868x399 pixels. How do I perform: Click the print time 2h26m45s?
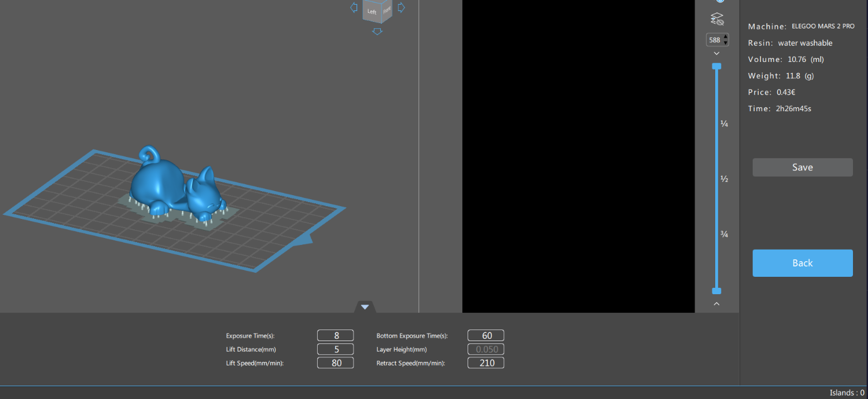793,108
